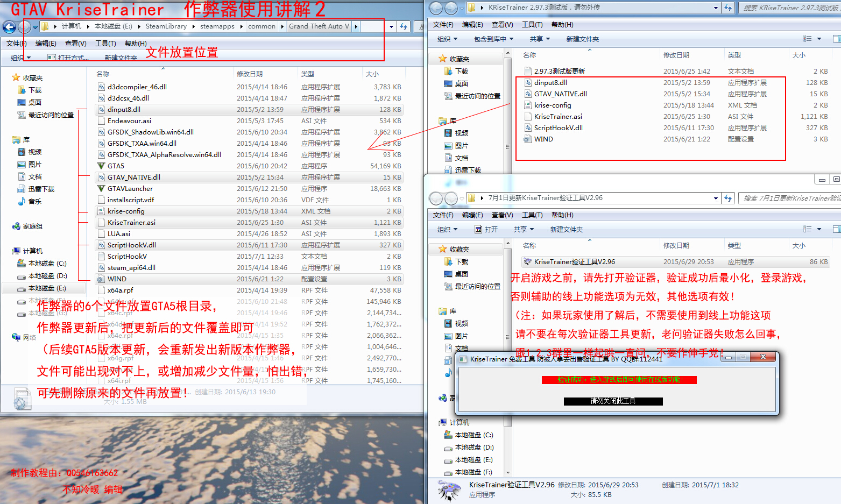The height and width of the screenshot is (504, 841).
Task: Select the GTA5 application icon in the file list
Action: coord(101,166)
